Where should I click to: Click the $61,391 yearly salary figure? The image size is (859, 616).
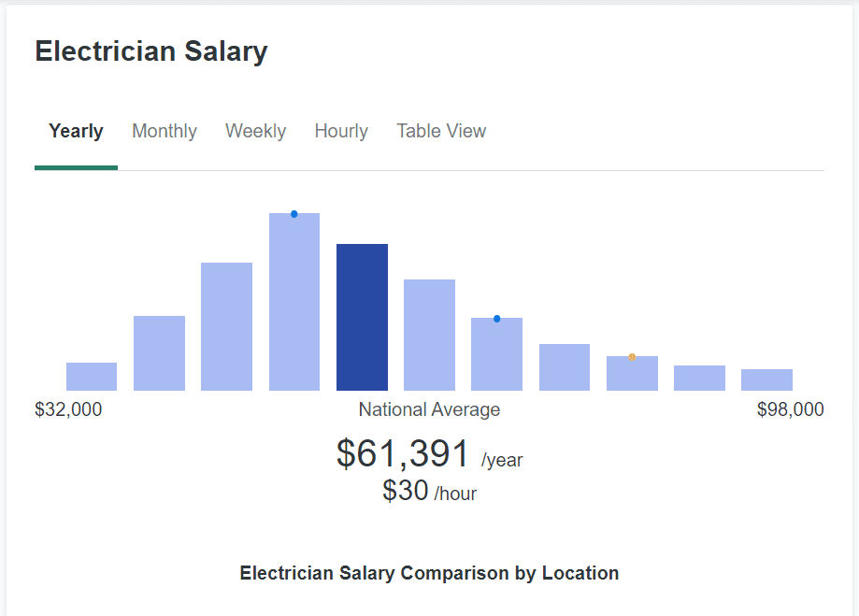[403, 454]
